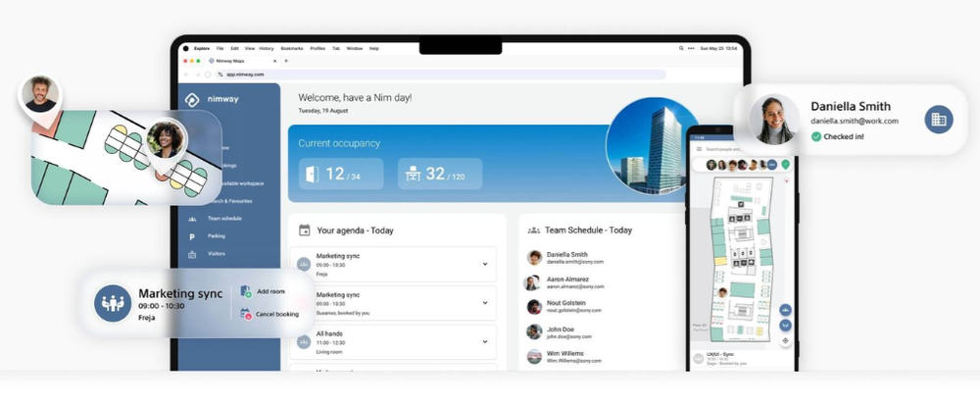Open the Help menu
This screenshot has width=980, height=407.
pyautogui.click(x=373, y=48)
